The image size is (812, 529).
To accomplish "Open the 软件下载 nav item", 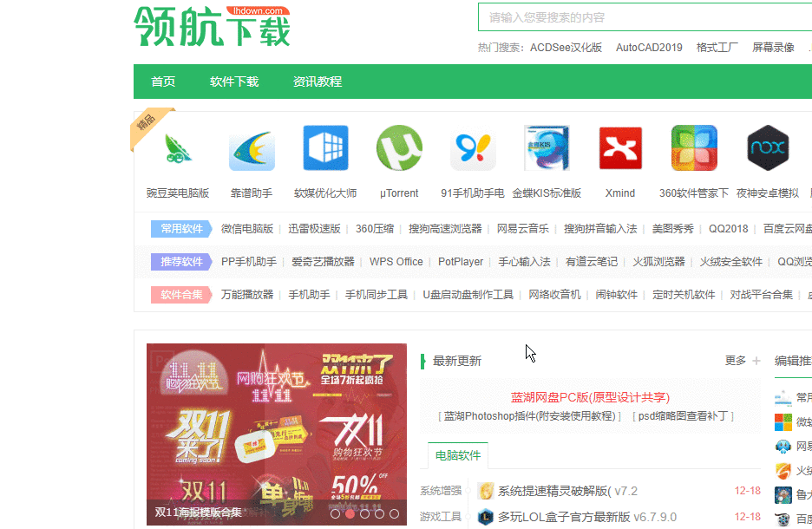I will click(x=234, y=82).
